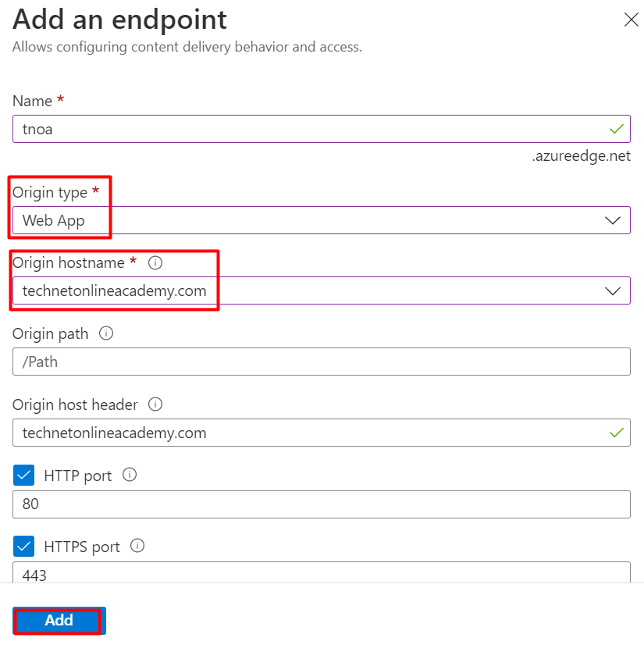The height and width of the screenshot is (652, 644).
Task: Uncheck the HTTPS port option
Action: tap(23, 546)
